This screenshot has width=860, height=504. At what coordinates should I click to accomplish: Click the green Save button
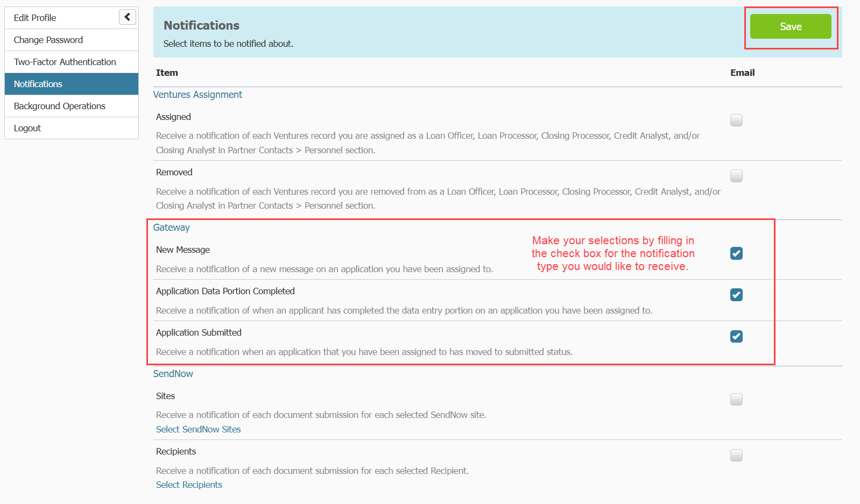click(791, 26)
